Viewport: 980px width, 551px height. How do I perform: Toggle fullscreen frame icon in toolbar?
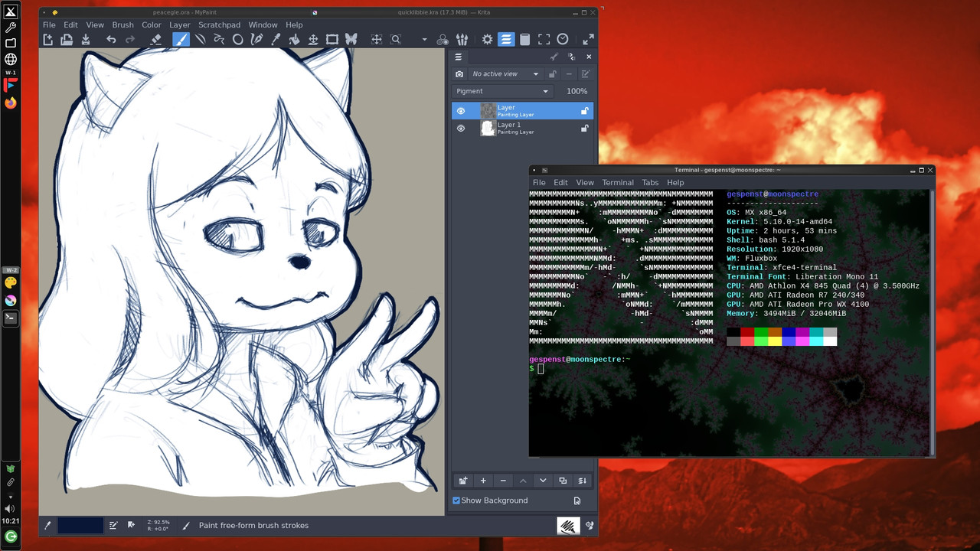(x=544, y=40)
